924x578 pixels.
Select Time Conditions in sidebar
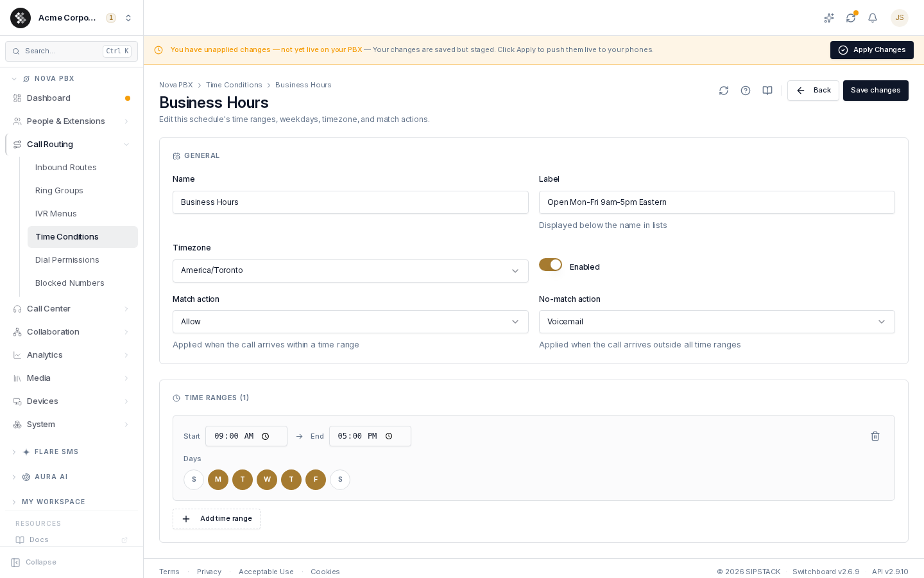[82, 237]
